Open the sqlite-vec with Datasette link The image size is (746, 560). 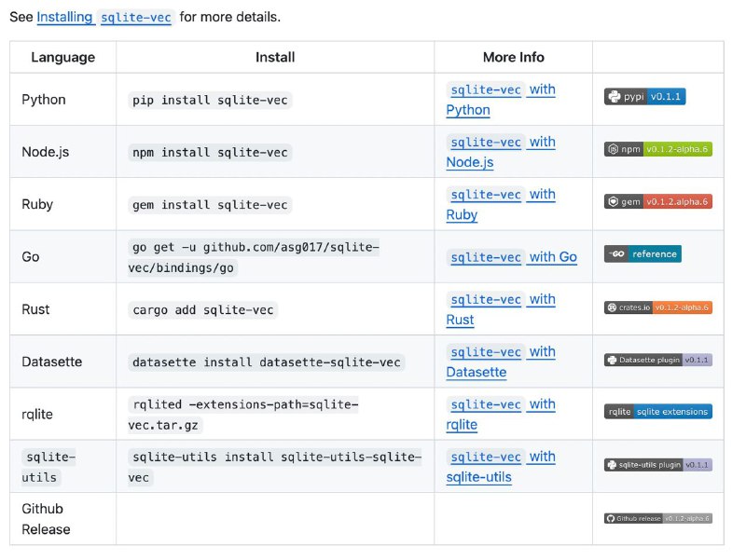[501, 362]
